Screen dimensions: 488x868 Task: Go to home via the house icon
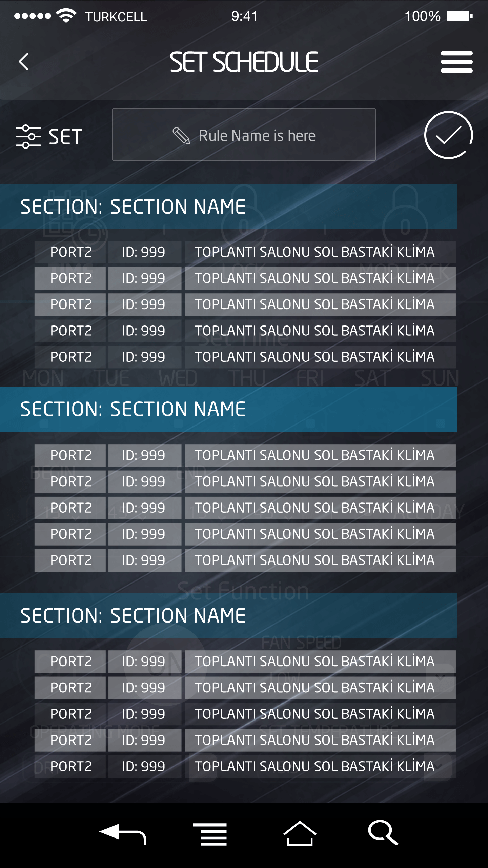tap(300, 833)
